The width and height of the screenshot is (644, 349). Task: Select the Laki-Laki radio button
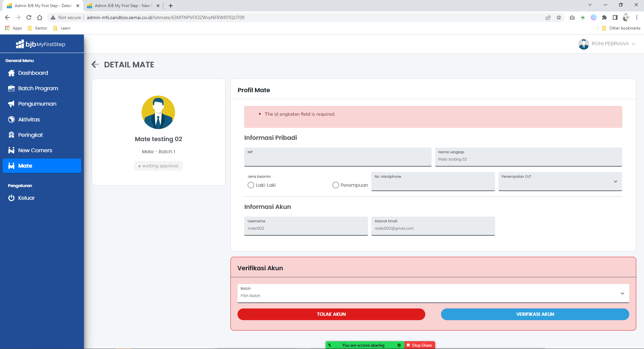[x=251, y=185]
